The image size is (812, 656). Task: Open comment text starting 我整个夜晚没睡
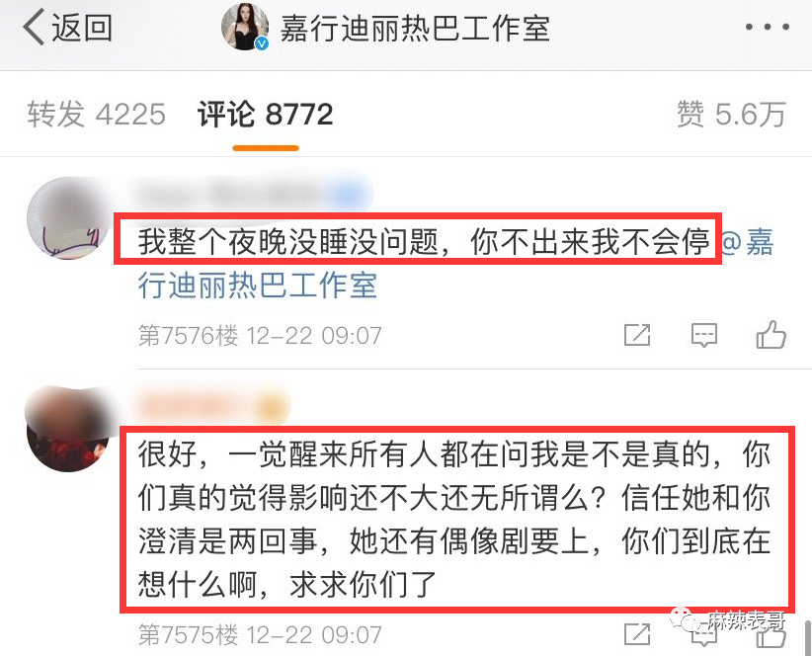(423, 241)
